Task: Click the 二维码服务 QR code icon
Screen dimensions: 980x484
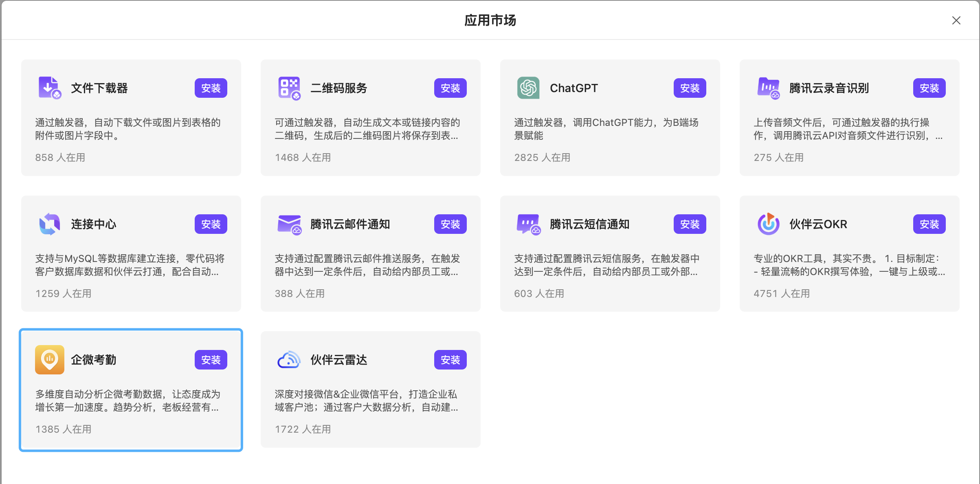Action: click(289, 88)
